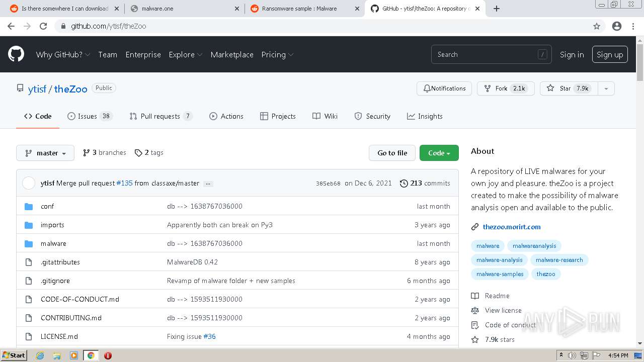Switch to the Code tab
Image resolution: width=644 pixels, height=362 pixels.
point(38,116)
